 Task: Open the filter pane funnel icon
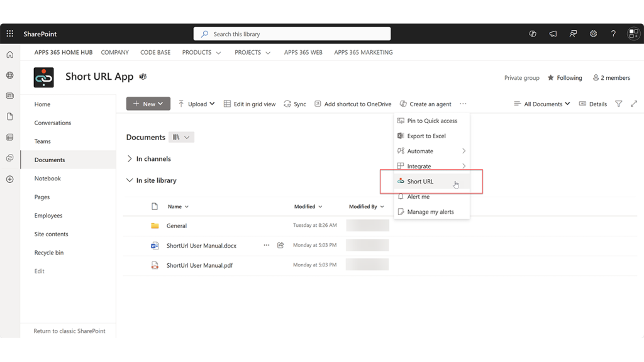tap(619, 104)
